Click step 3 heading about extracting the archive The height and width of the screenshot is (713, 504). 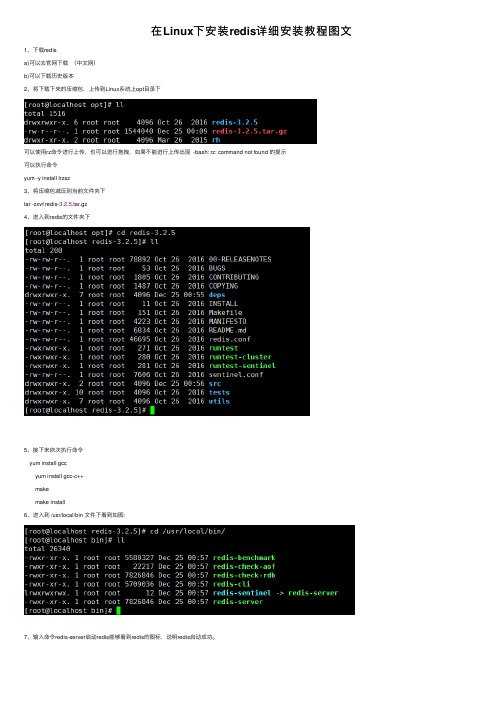click(65, 191)
